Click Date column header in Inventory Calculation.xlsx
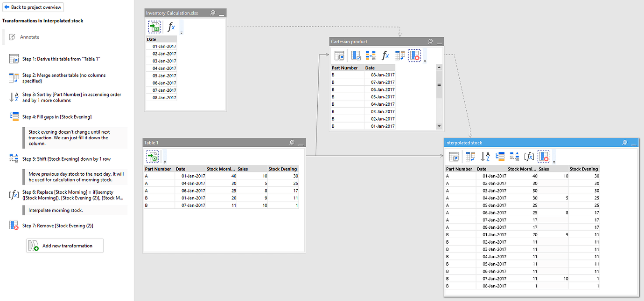This screenshot has height=301, width=644. click(161, 40)
